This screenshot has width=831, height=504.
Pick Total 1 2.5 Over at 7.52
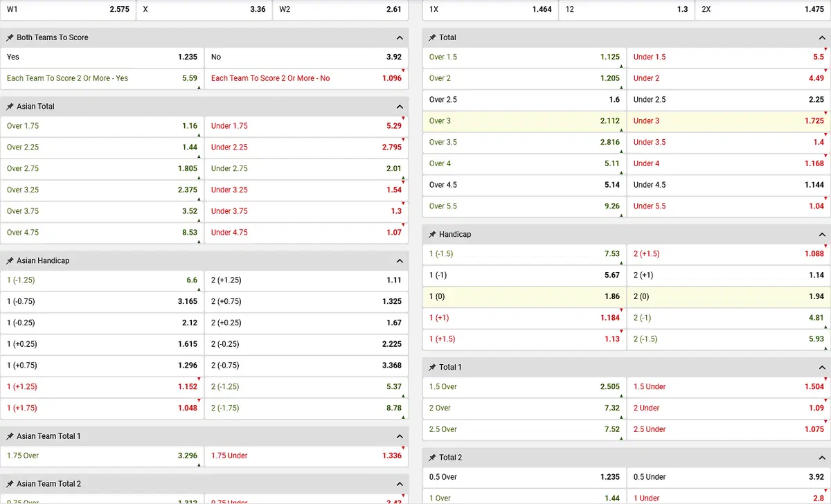coord(524,430)
